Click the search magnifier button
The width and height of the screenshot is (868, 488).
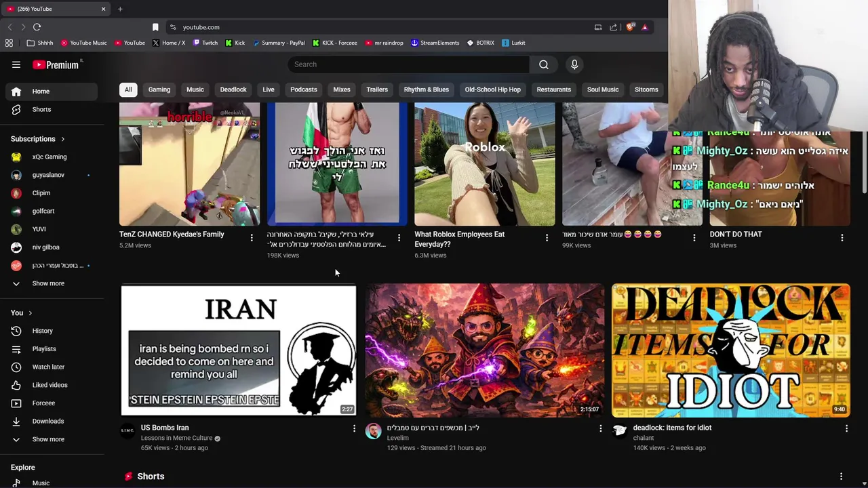(544, 64)
